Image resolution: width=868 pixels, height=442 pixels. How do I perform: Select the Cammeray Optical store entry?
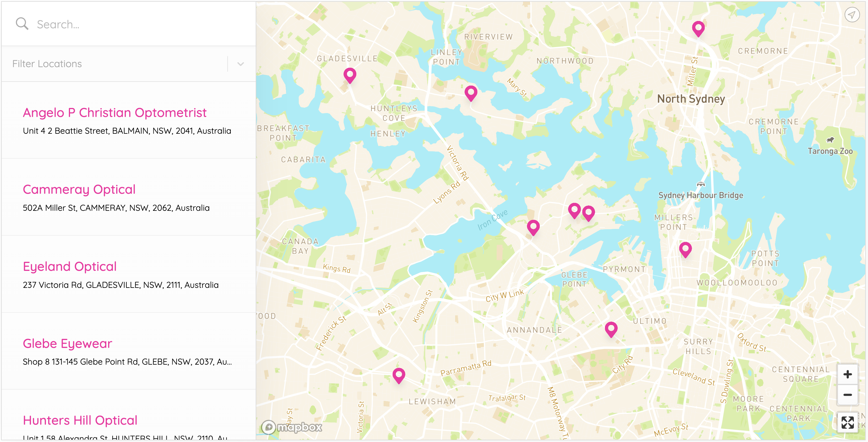click(79, 189)
